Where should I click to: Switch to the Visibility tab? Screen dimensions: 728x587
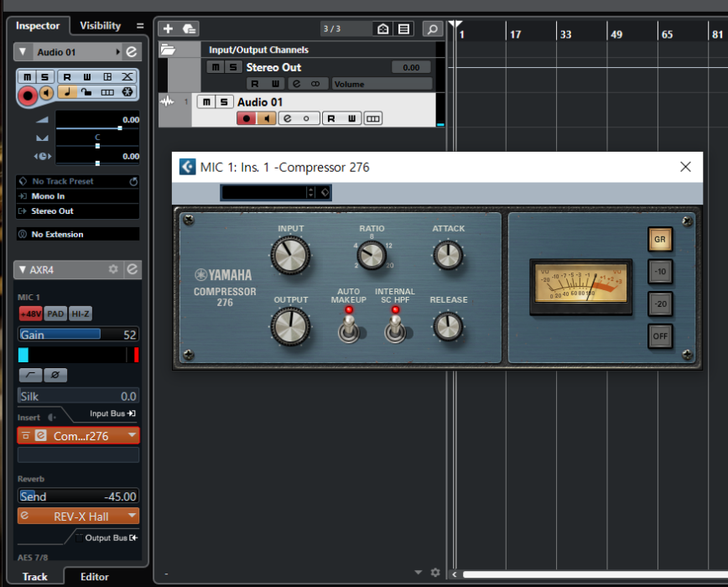tap(101, 25)
